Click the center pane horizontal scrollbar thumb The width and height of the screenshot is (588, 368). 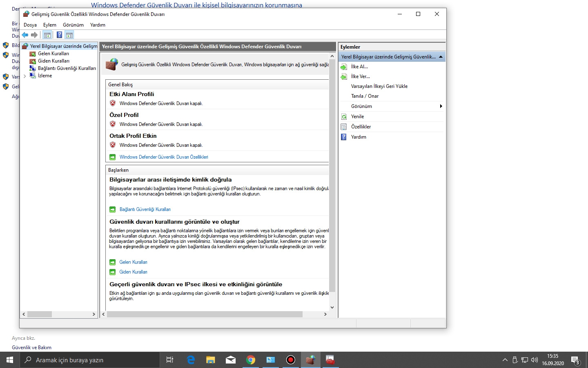click(205, 314)
